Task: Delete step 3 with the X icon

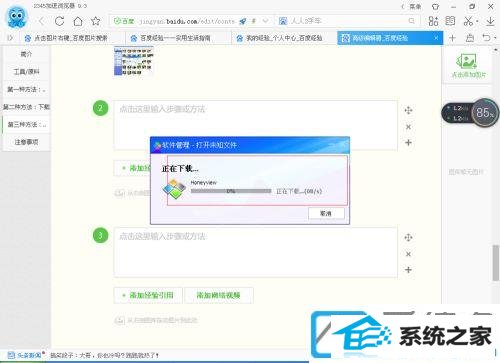Action: coord(408,254)
